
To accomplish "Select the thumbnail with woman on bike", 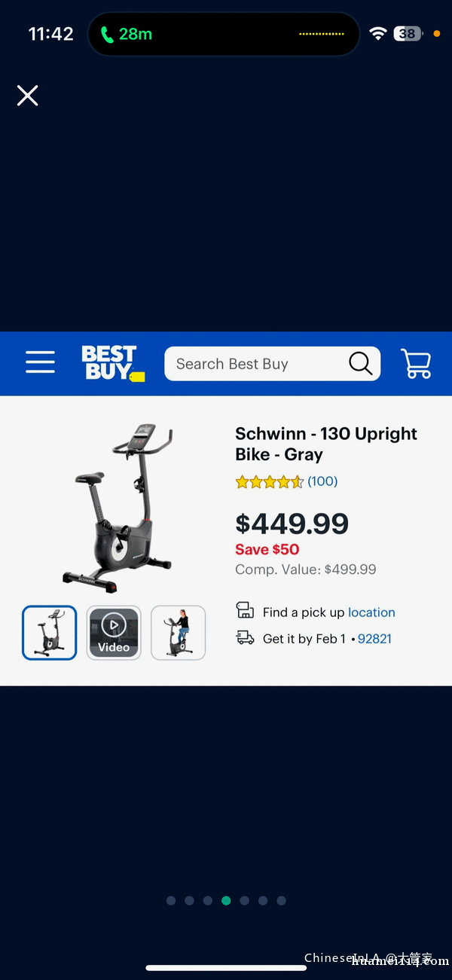I will coord(179,633).
